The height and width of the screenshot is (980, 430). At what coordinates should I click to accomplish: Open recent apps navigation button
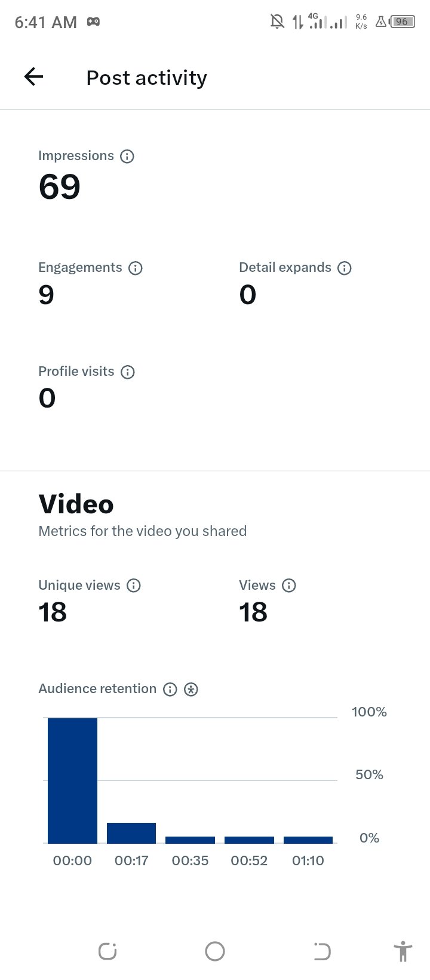(x=107, y=951)
